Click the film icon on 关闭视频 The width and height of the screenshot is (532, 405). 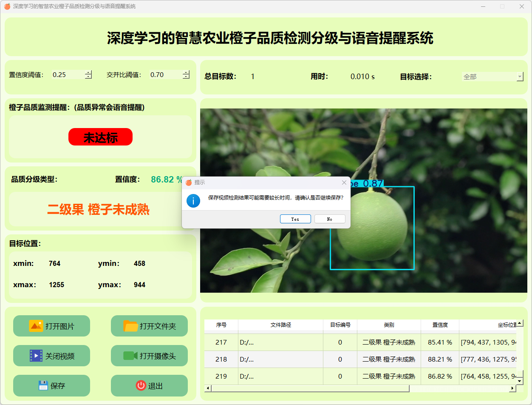click(36, 356)
